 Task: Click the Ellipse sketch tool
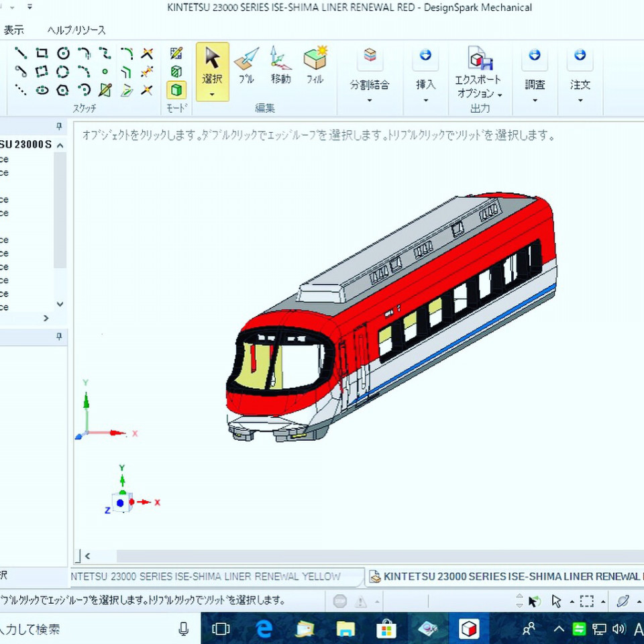point(42,90)
